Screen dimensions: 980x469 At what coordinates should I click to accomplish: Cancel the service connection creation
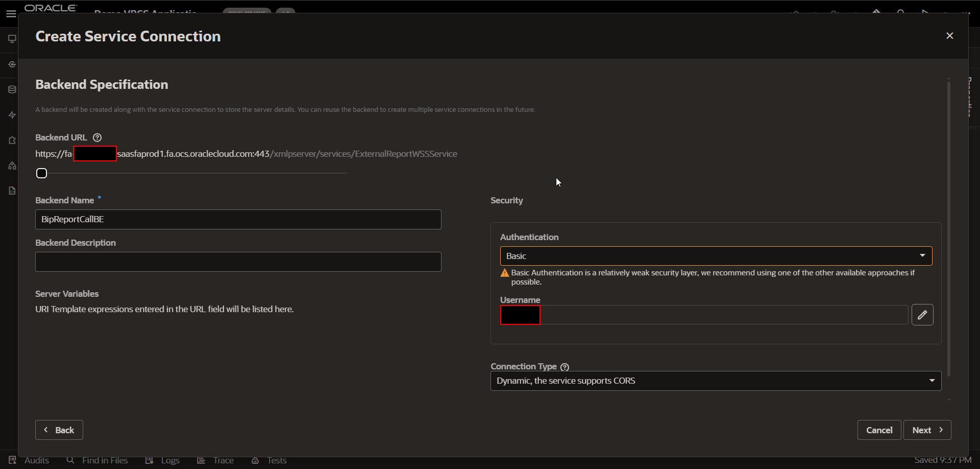[x=879, y=430]
